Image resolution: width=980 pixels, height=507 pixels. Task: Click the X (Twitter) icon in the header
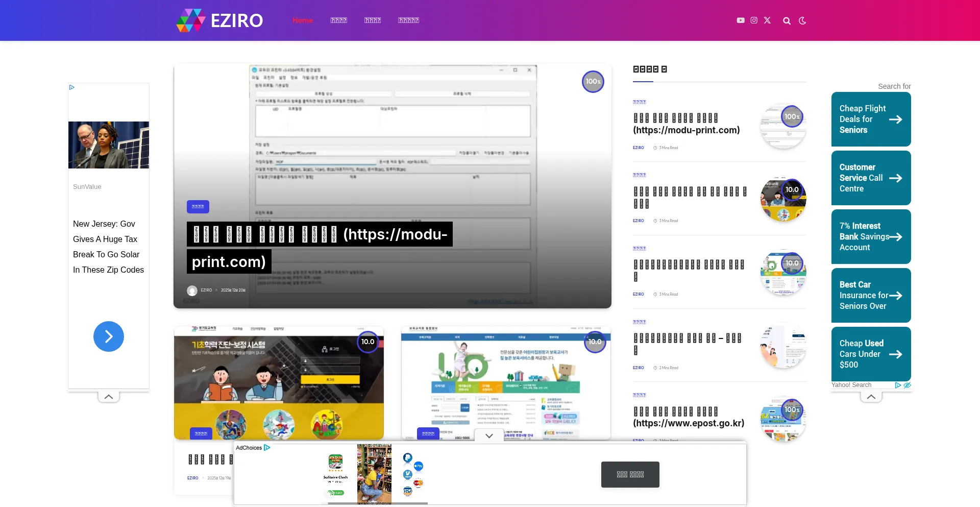click(x=767, y=20)
